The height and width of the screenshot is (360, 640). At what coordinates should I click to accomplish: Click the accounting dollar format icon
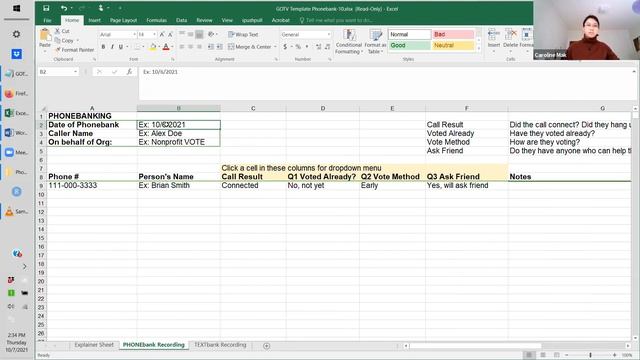click(285, 47)
